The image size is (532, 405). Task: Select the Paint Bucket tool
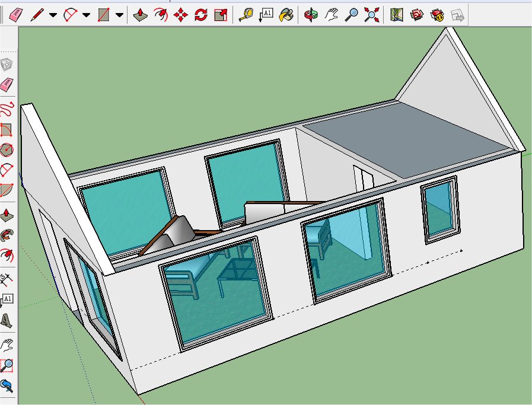[x=286, y=15]
